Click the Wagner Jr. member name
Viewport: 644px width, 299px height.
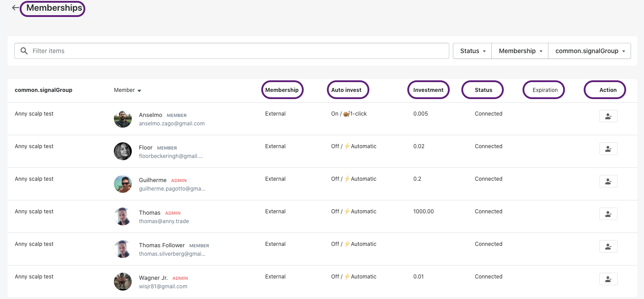(x=153, y=278)
